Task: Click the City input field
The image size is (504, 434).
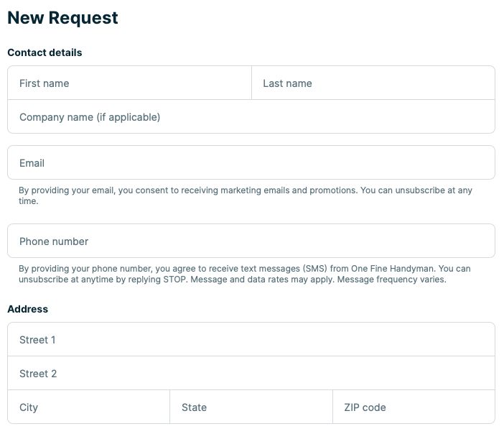Action: (89, 407)
